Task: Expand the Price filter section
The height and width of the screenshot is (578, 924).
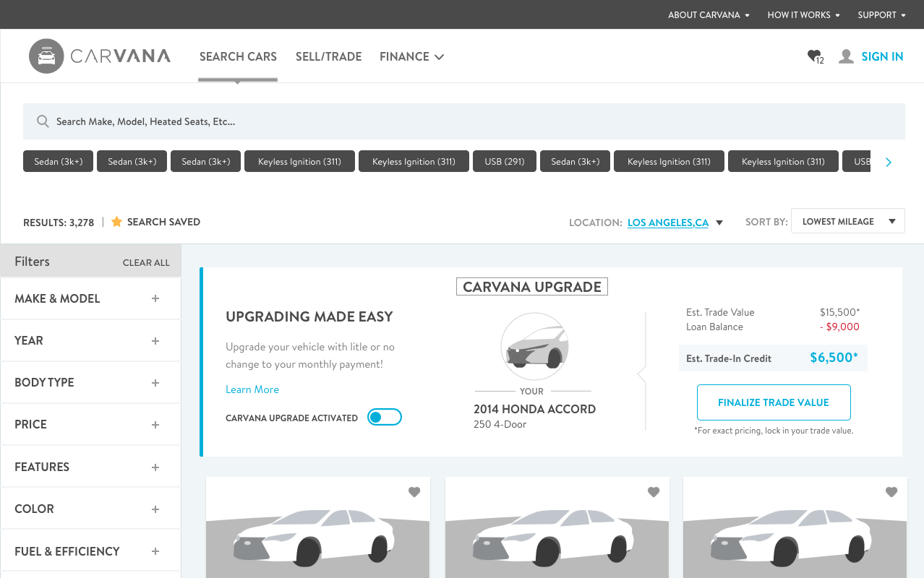Action: click(90, 424)
